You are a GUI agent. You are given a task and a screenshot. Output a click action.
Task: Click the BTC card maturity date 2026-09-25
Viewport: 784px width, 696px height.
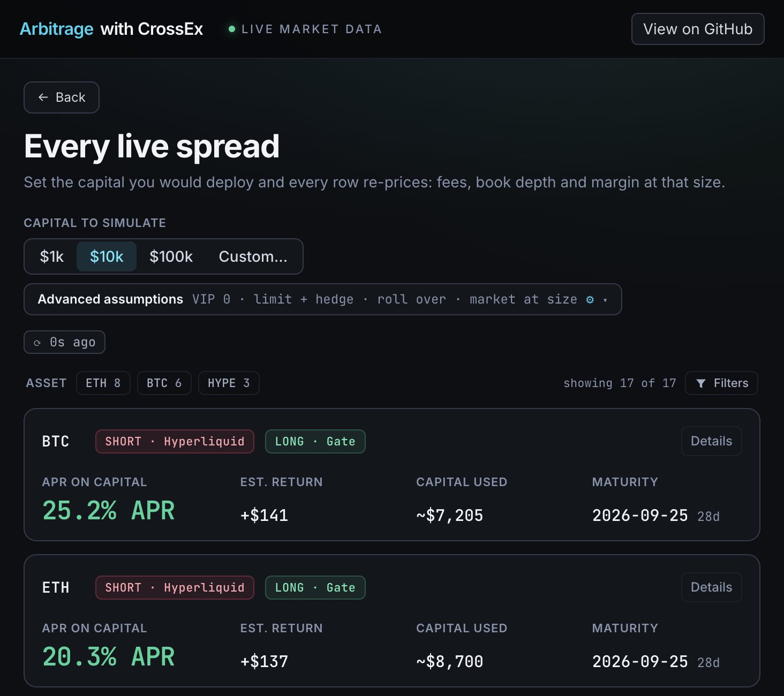[x=640, y=515]
